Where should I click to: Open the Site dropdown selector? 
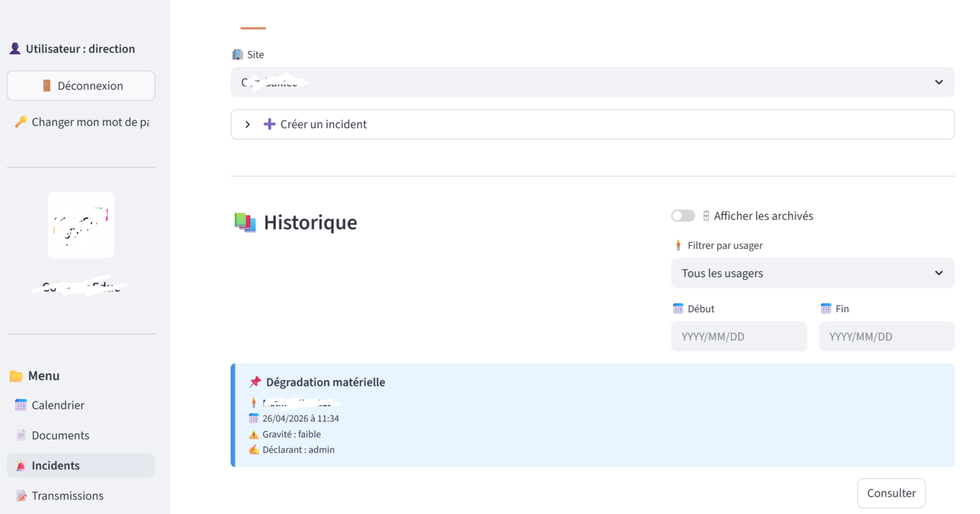(x=592, y=82)
